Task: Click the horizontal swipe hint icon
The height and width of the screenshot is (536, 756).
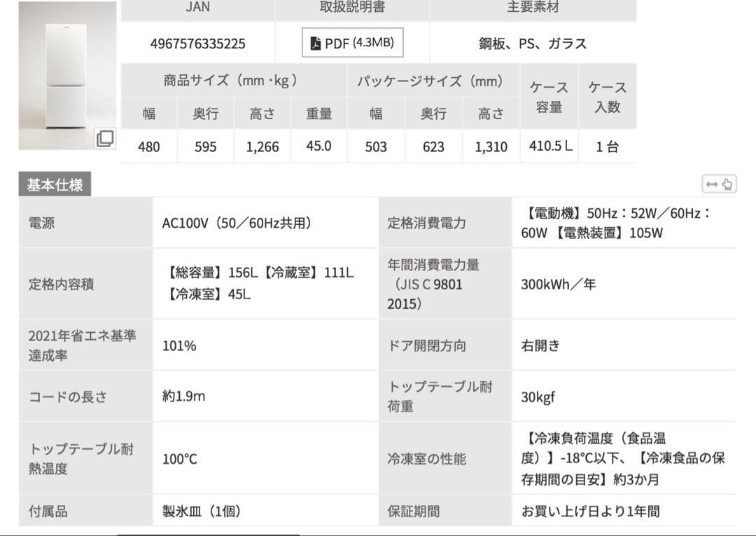Action: pyautogui.click(x=719, y=184)
